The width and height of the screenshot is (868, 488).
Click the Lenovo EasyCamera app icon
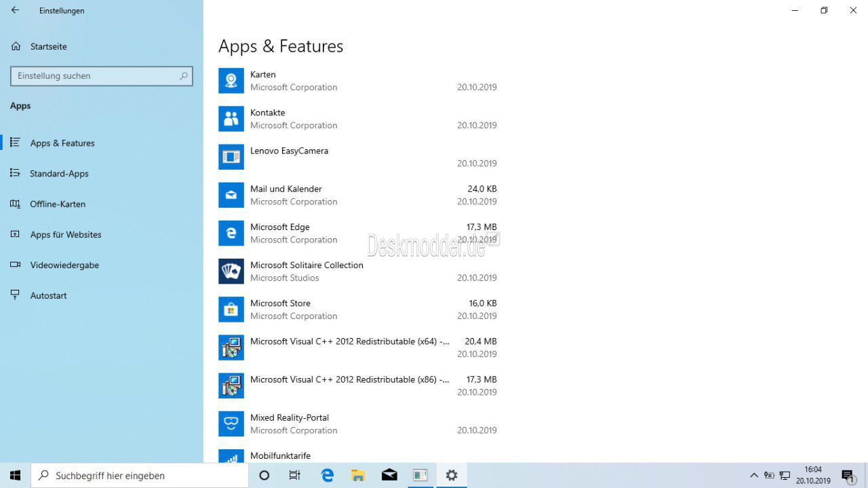pyautogui.click(x=231, y=157)
